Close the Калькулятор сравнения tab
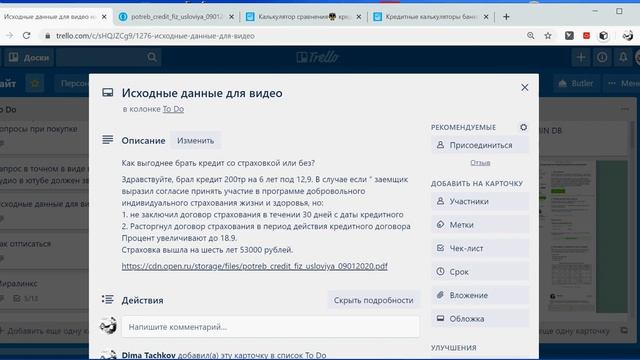Screen dimensions: 640x360 [x=359, y=17]
